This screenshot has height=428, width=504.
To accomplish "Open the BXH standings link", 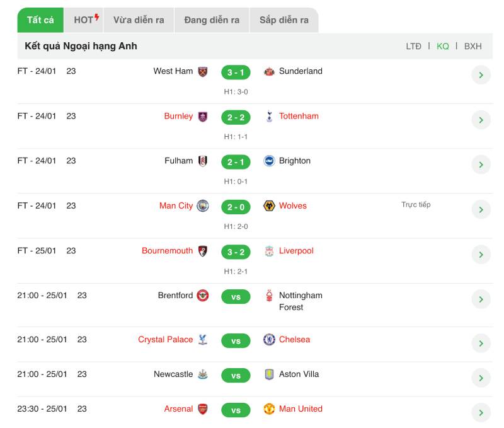I will tap(473, 46).
